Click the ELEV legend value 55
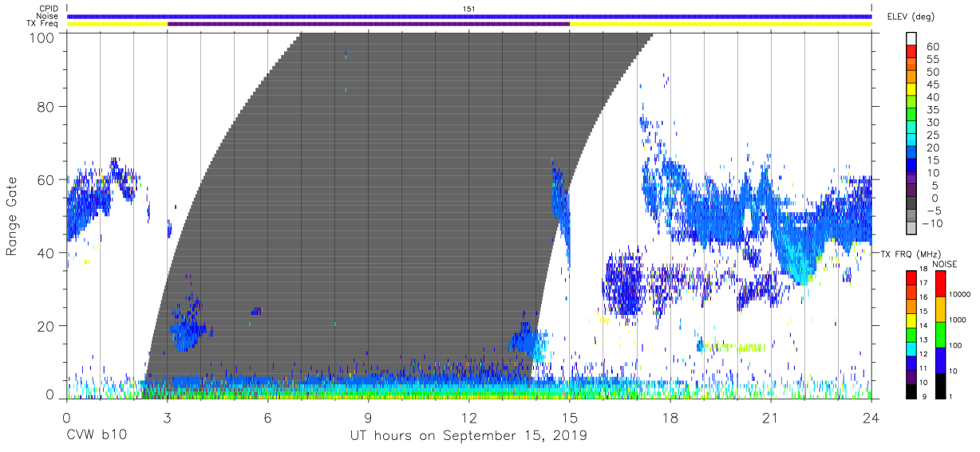Image resolution: width=980 pixels, height=452 pixels. point(933,60)
